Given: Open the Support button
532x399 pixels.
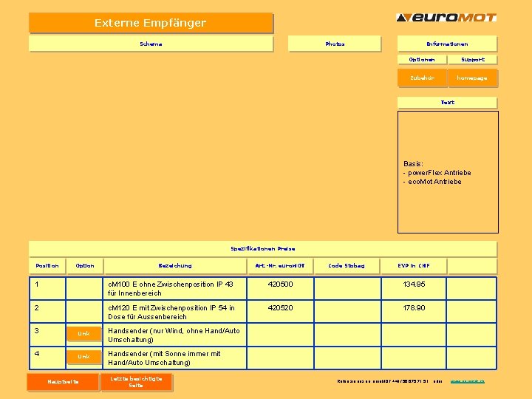Looking at the screenshot, I should 473,59.
